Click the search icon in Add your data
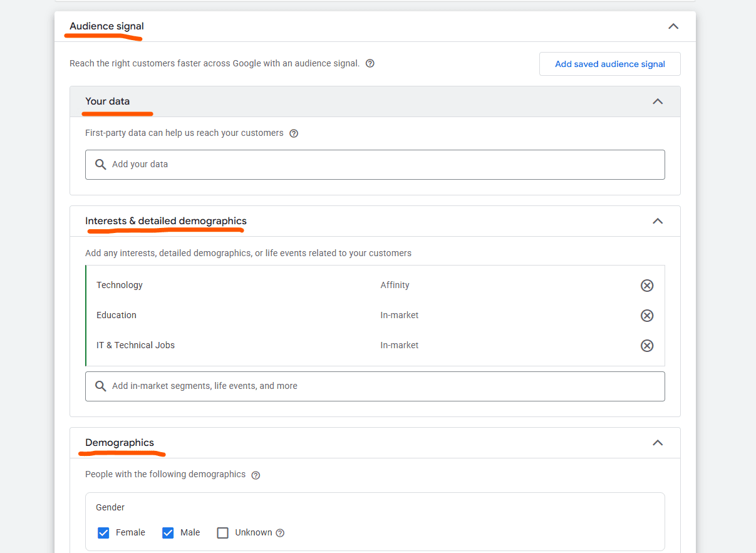Image resolution: width=756 pixels, height=553 pixels. pos(101,164)
